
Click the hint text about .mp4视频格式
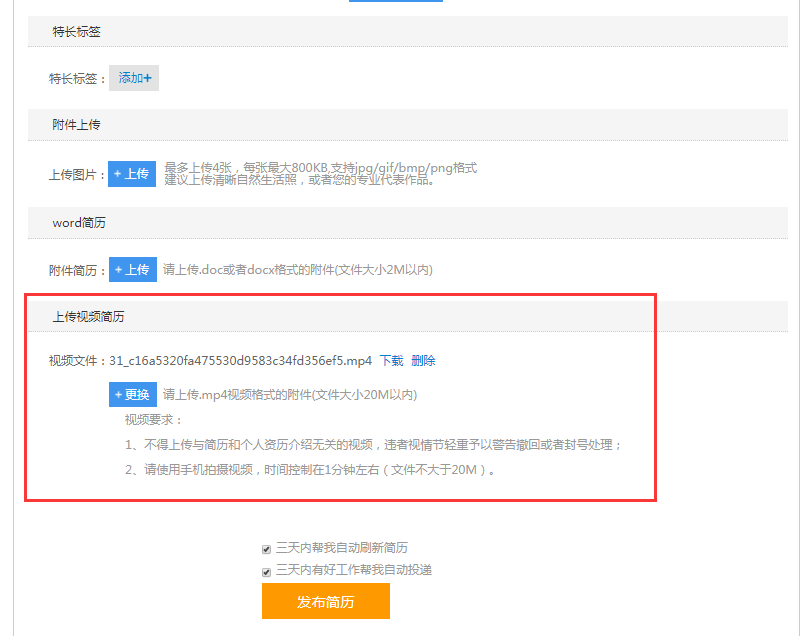pos(290,395)
